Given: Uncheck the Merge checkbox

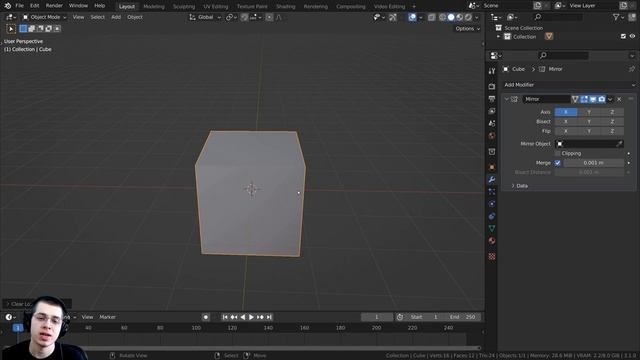Looking at the screenshot, I should coord(558,163).
